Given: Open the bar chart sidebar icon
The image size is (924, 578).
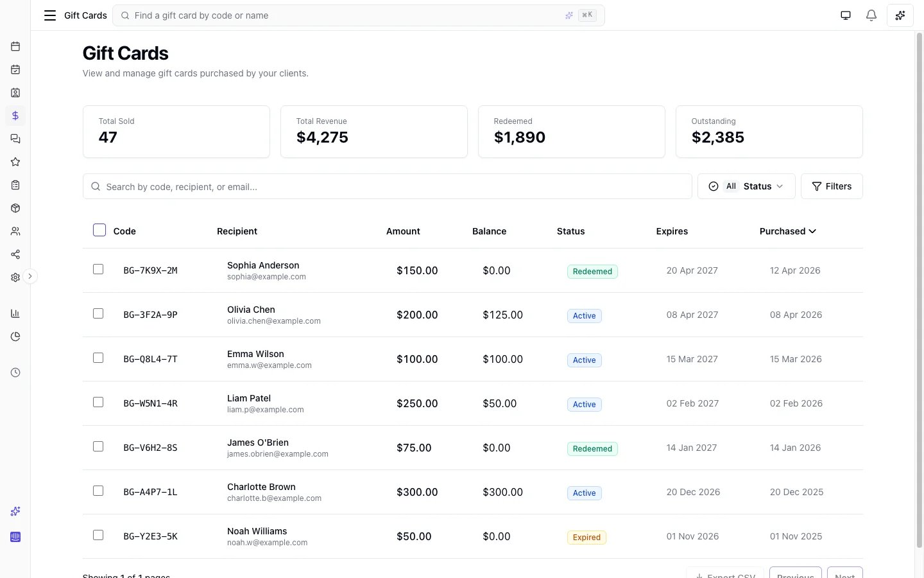Looking at the screenshot, I should point(15,313).
